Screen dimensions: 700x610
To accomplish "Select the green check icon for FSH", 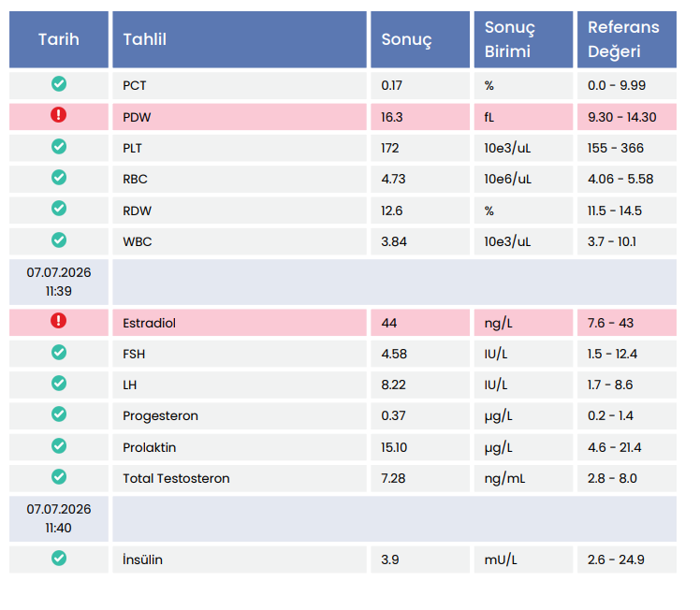I will coord(58,353).
